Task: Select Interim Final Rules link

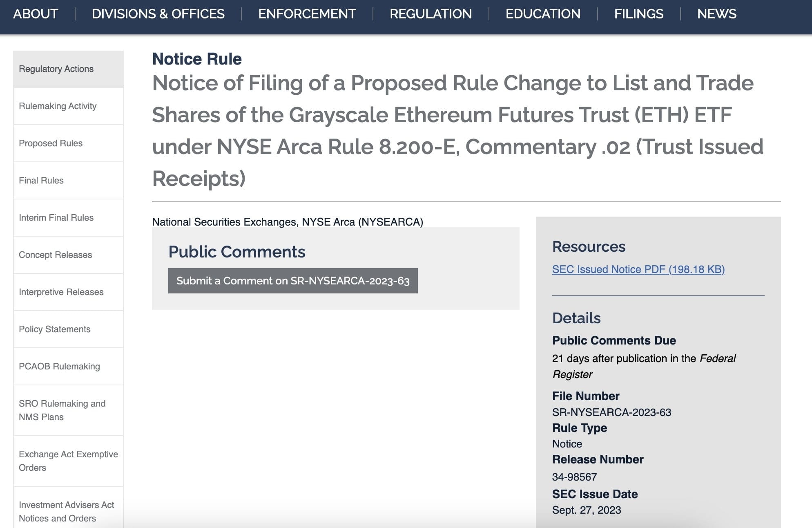Action: coord(68,218)
